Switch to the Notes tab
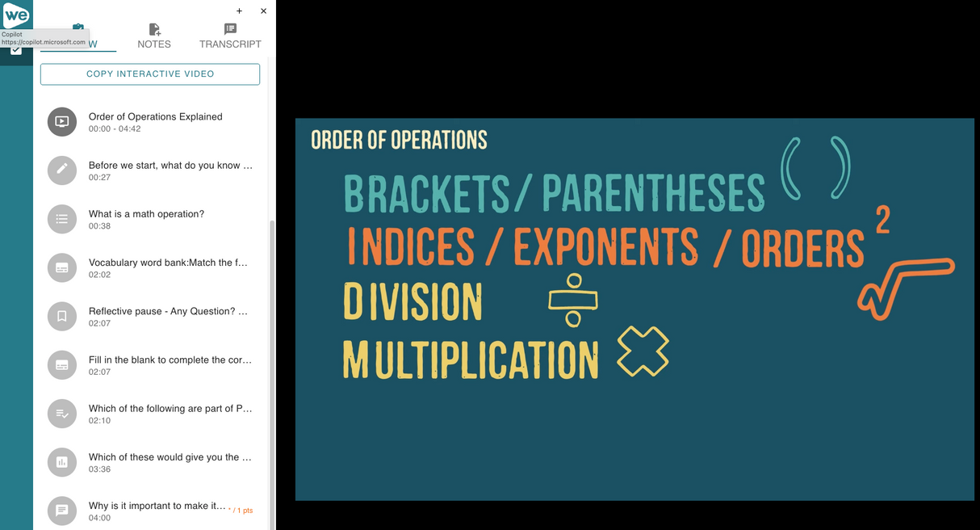The width and height of the screenshot is (980, 530). 154,36
